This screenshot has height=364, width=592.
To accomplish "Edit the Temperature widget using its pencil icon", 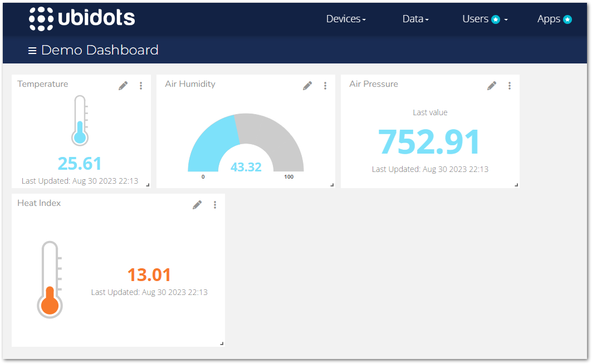I will pos(123,85).
